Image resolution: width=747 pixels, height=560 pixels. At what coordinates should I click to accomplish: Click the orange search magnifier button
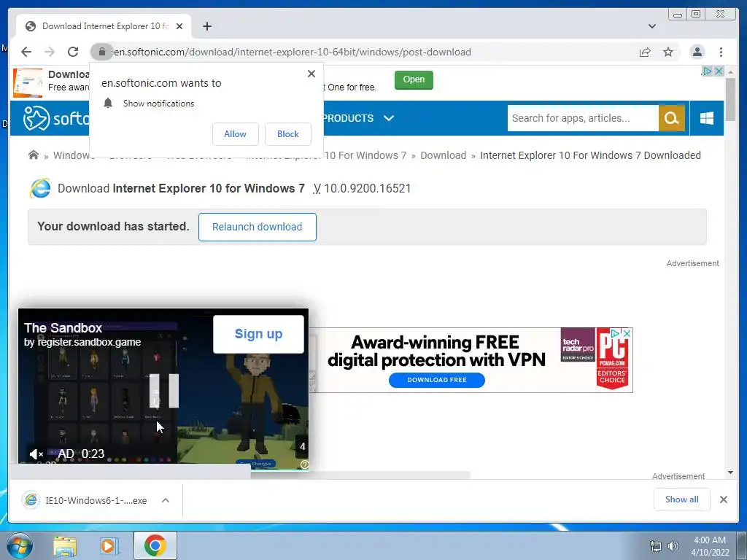pyautogui.click(x=672, y=118)
